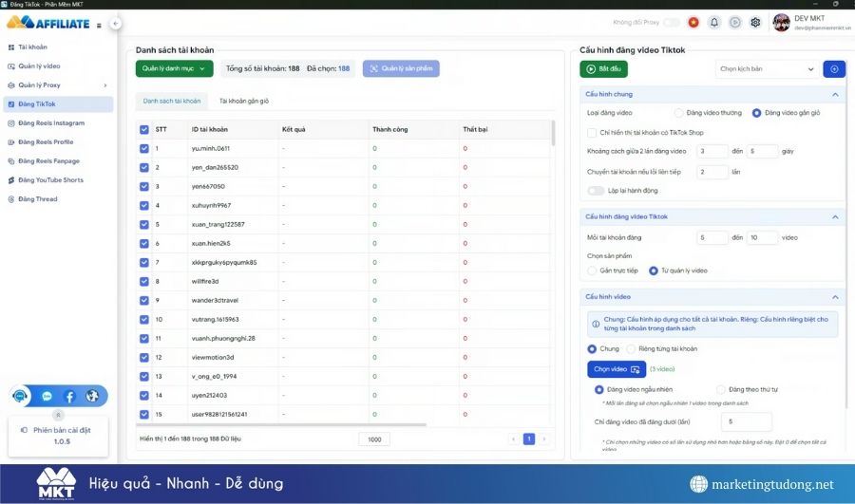Open the chat messenger icon
Image resolution: width=855 pixels, height=504 pixels.
pos(47,396)
